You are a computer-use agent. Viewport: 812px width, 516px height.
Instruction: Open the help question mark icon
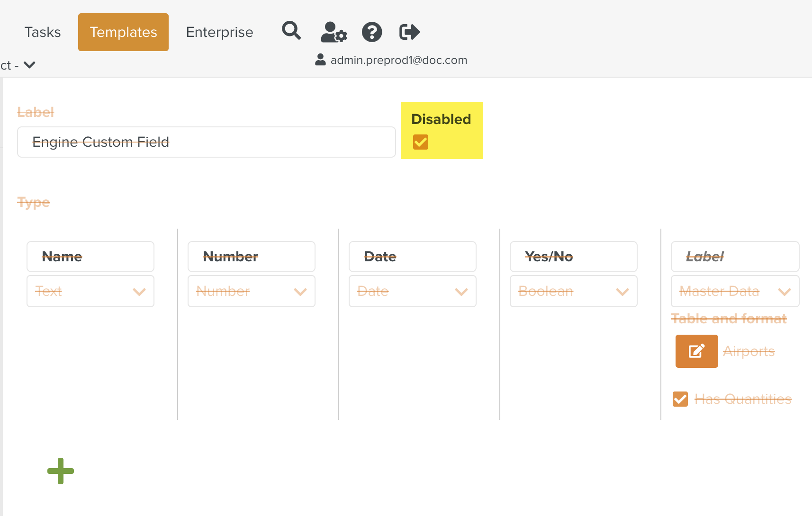[372, 32]
